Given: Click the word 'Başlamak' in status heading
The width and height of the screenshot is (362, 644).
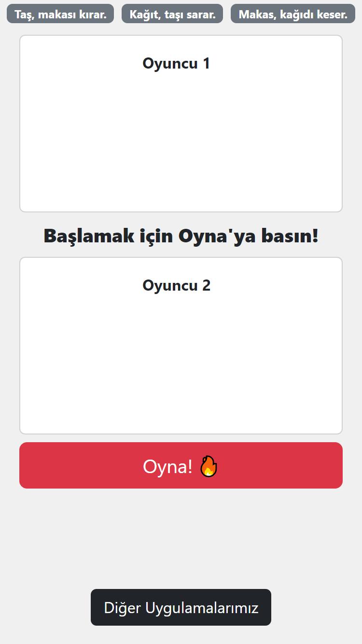Looking at the screenshot, I should click(81, 236).
